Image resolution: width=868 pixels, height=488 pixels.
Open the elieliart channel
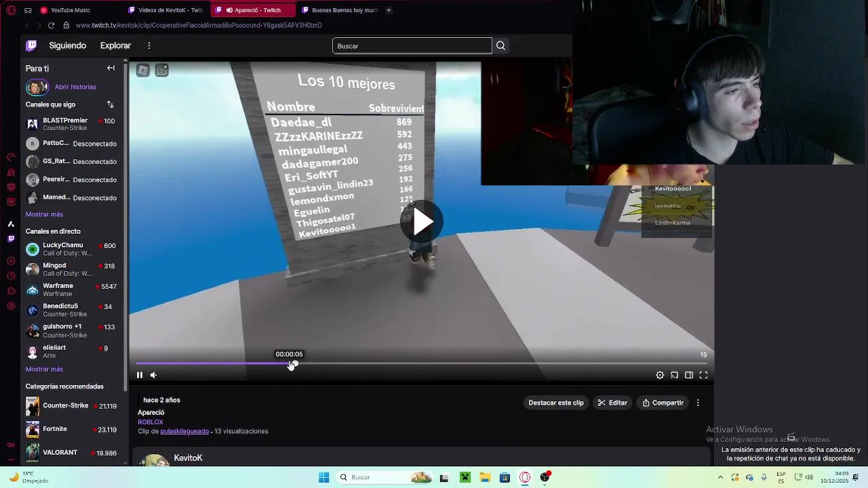[x=73, y=351]
